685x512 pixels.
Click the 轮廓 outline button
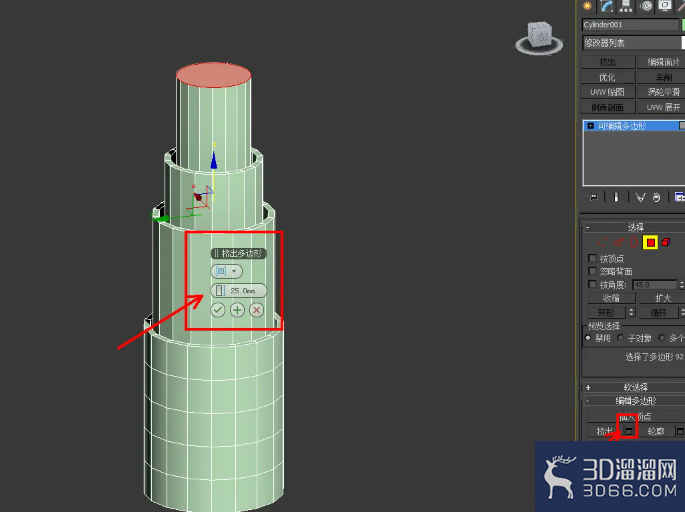pos(656,432)
